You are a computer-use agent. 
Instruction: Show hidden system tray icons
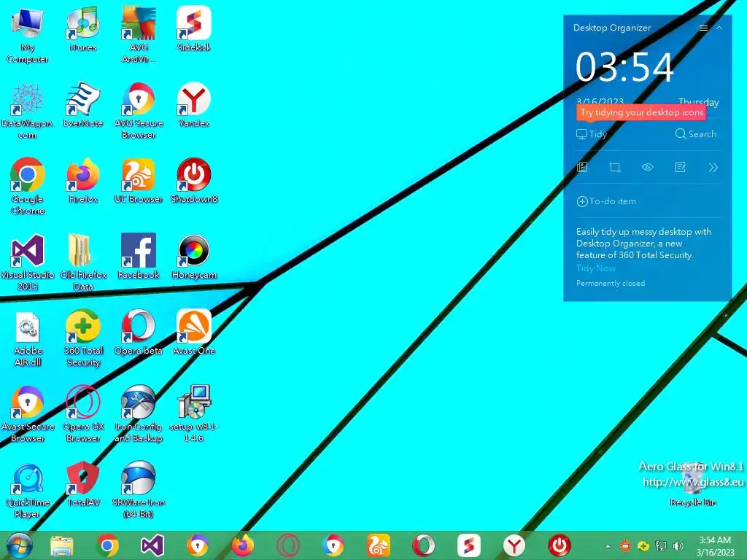pyautogui.click(x=608, y=546)
